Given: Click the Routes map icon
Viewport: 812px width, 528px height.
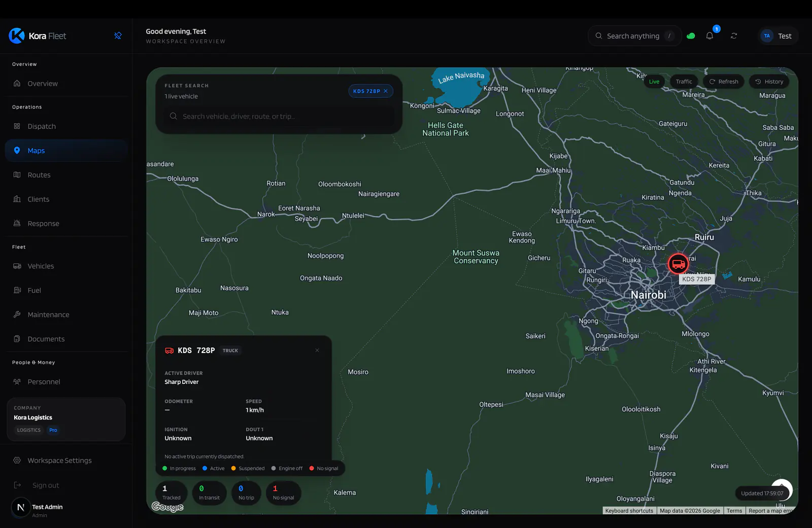Looking at the screenshot, I should click(17, 175).
